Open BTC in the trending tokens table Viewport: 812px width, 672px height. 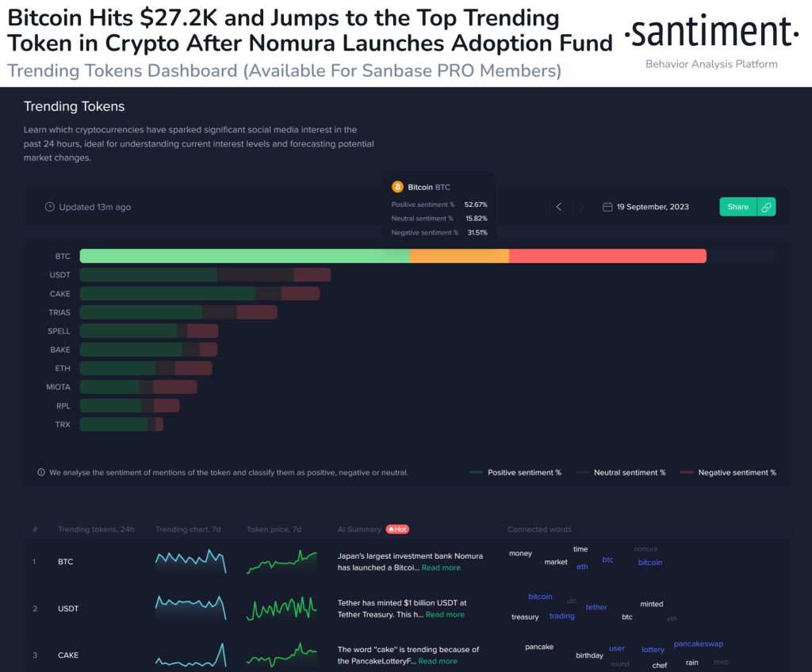click(x=65, y=562)
